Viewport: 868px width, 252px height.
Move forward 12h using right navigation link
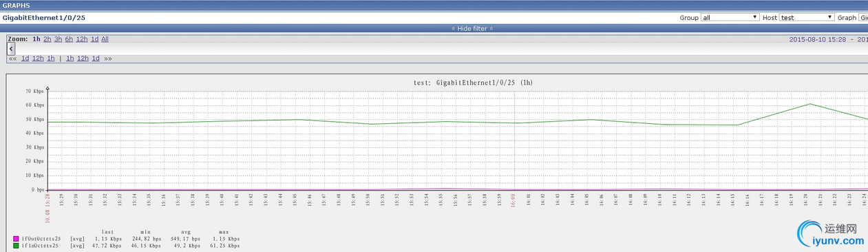(x=82, y=59)
